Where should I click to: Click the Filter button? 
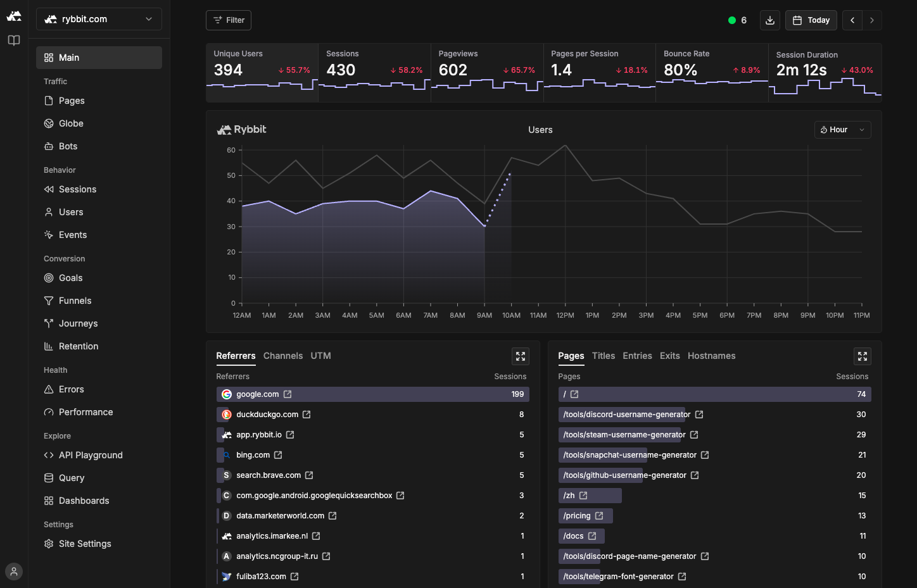click(229, 20)
